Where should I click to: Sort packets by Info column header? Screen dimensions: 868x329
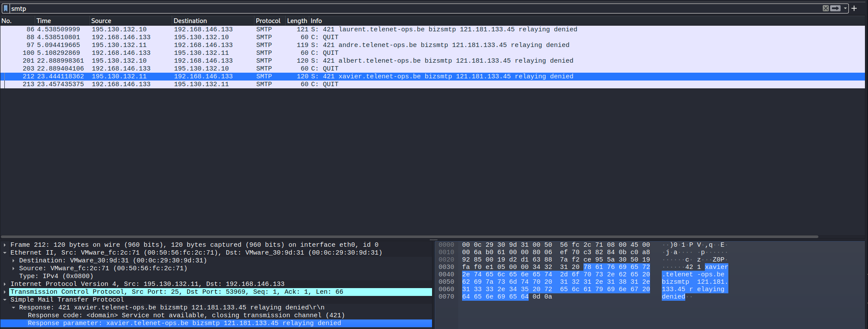(x=587, y=21)
